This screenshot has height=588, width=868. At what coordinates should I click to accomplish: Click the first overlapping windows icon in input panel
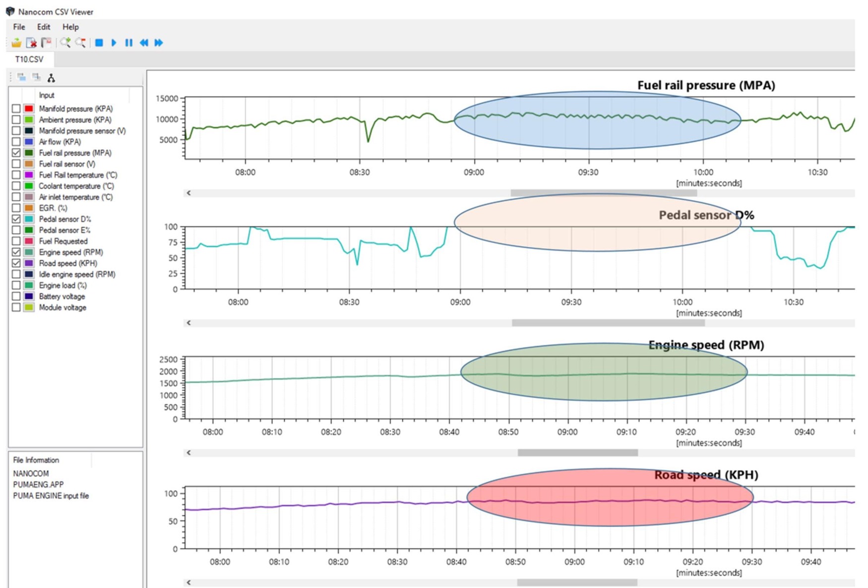pyautogui.click(x=21, y=77)
